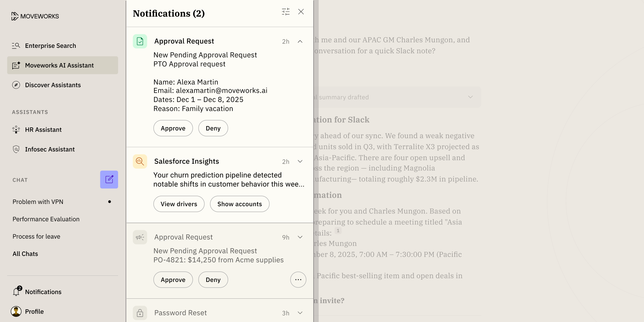The image size is (644, 322).
Task: Expand the Password Reset notification
Action: (x=300, y=313)
